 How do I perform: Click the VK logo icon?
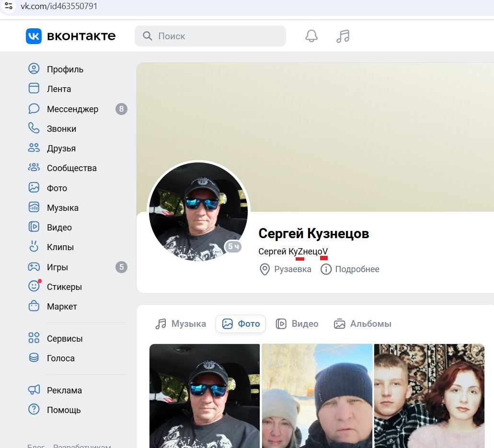34,36
